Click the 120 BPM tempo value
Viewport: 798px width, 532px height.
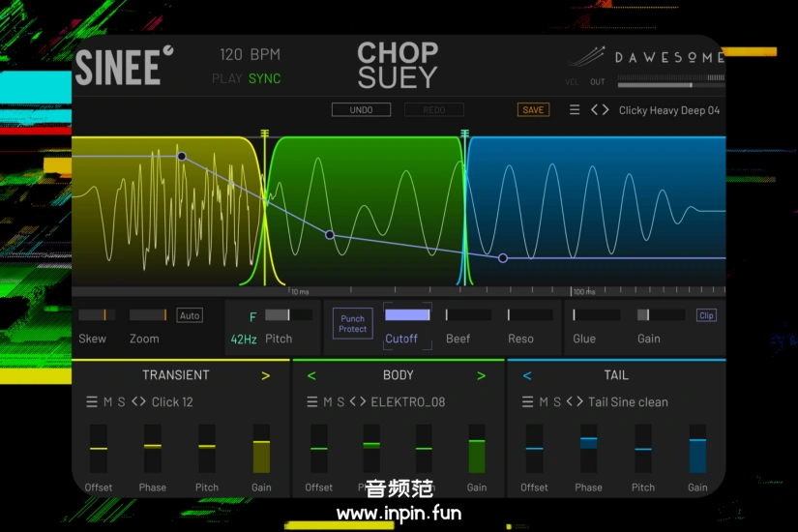coord(250,54)
